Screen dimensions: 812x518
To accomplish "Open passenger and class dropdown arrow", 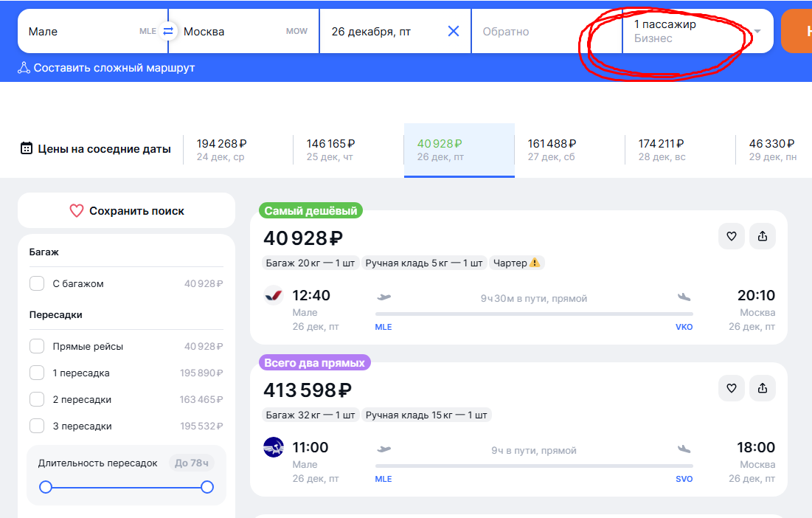I will (x=757, y=32).
